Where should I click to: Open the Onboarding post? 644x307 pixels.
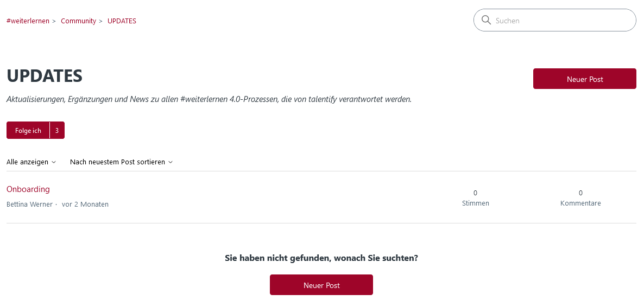point(28,189)
